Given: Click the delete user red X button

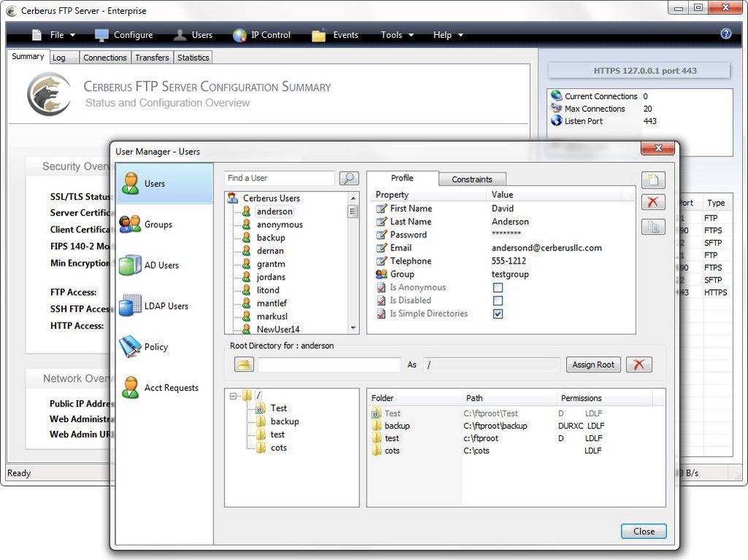Looking at the screenshot, I should point(653,202).
